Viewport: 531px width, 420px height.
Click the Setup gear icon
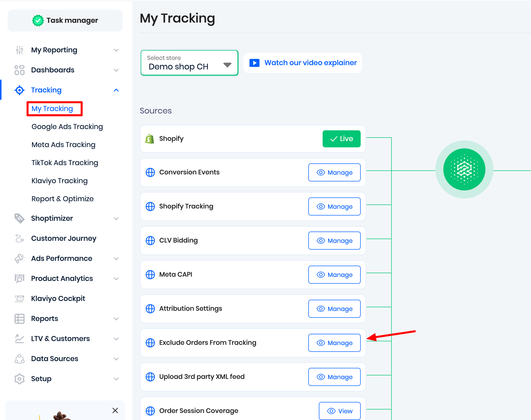tap(20, 379)
